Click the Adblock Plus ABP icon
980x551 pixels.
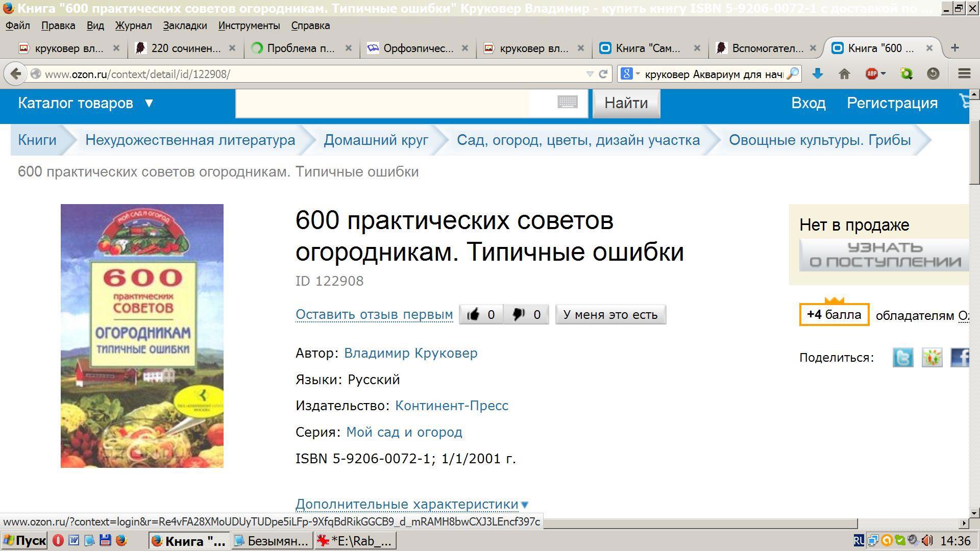pyautogui.click(x=872, y=74)
